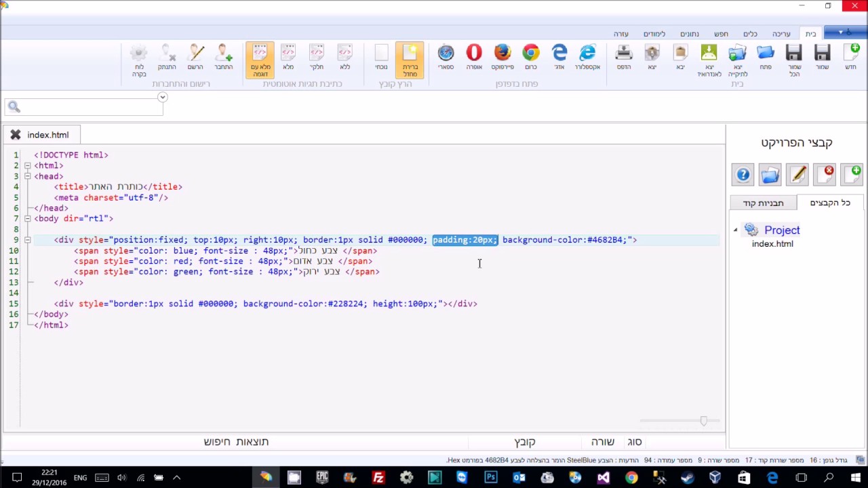Click inside the search input field
Viewport: 868px width, 488px height.
tap(83, 107)
